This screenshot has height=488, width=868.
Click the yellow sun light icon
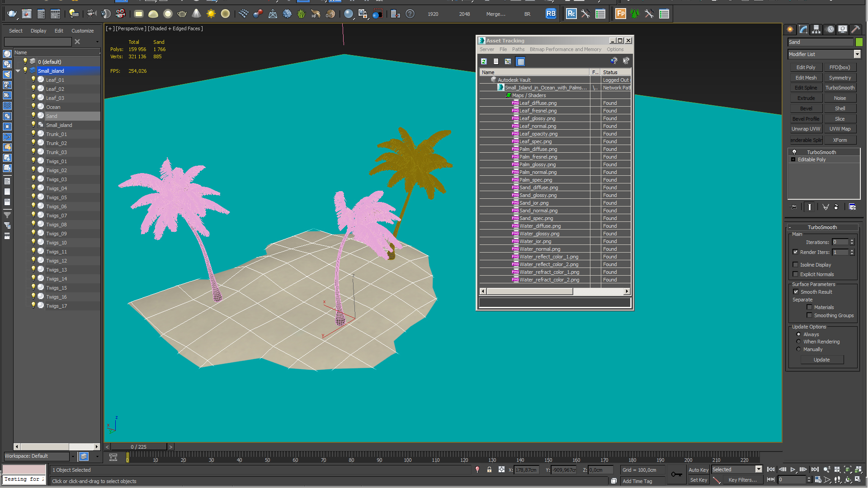click(211, 14)
